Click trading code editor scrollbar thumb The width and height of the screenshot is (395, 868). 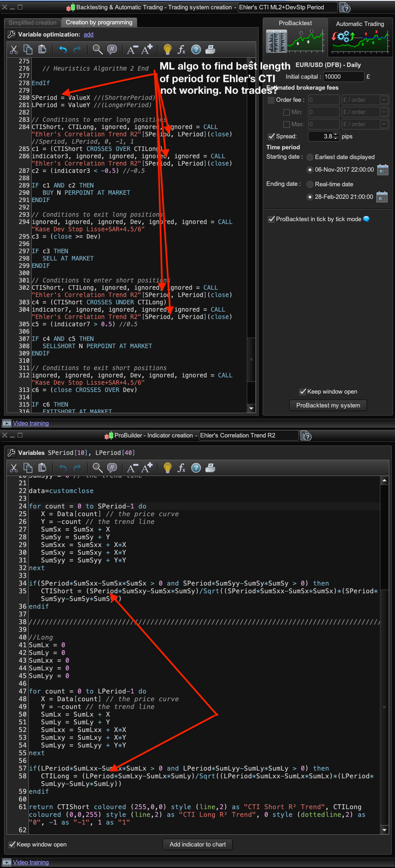(x=251, y=360)
